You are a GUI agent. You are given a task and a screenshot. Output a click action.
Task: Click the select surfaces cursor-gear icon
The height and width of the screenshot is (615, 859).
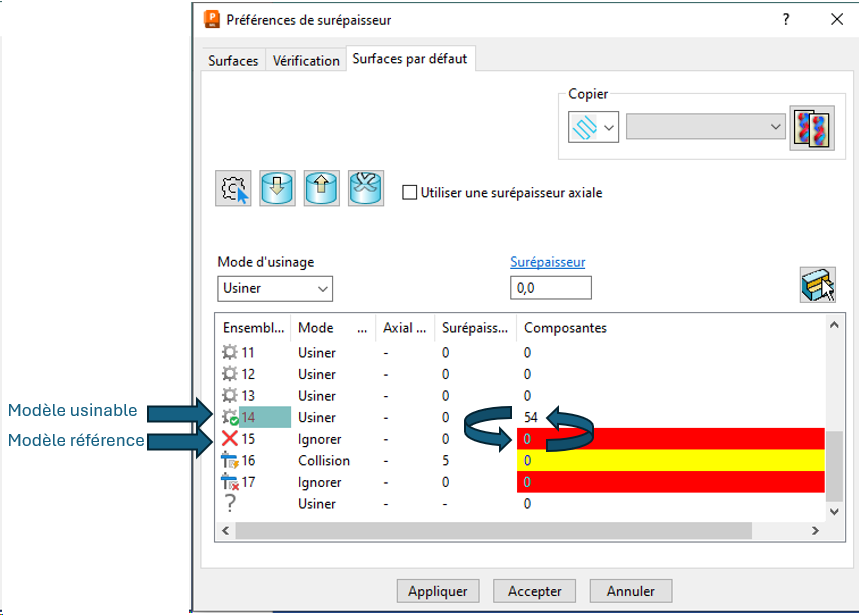click(x=233, y=188)
